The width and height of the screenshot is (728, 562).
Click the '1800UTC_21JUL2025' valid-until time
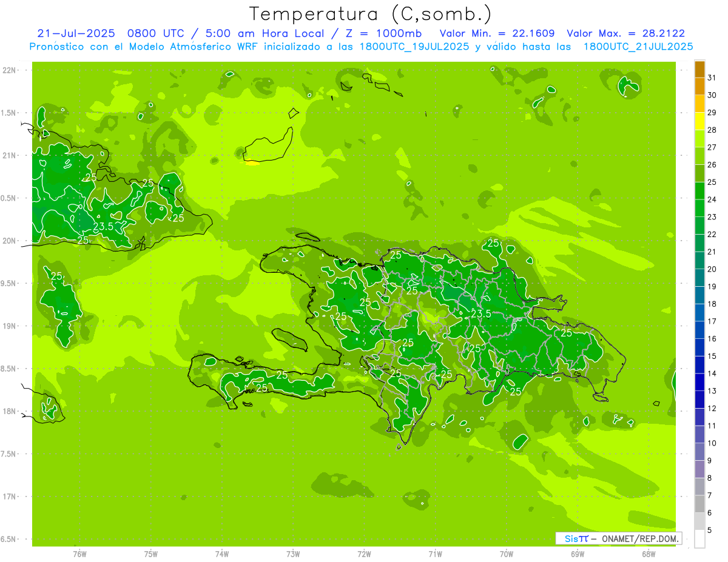(x=638, y=47)
